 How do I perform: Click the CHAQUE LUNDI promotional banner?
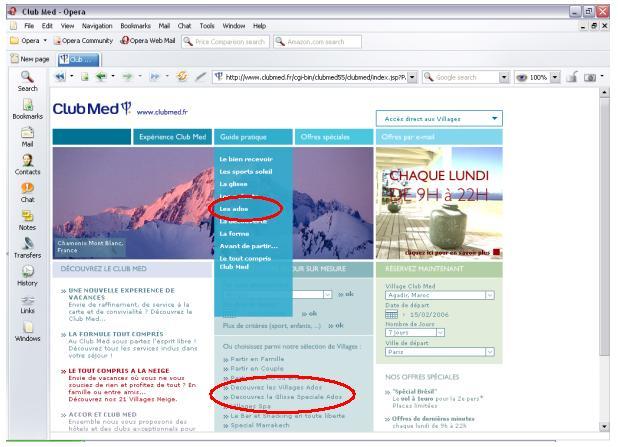(x=439, y=203)
